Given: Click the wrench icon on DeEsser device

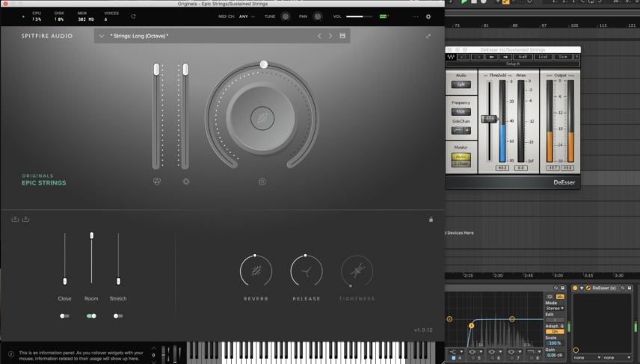Looking at the screenshot, I should (x=588, y=288).
